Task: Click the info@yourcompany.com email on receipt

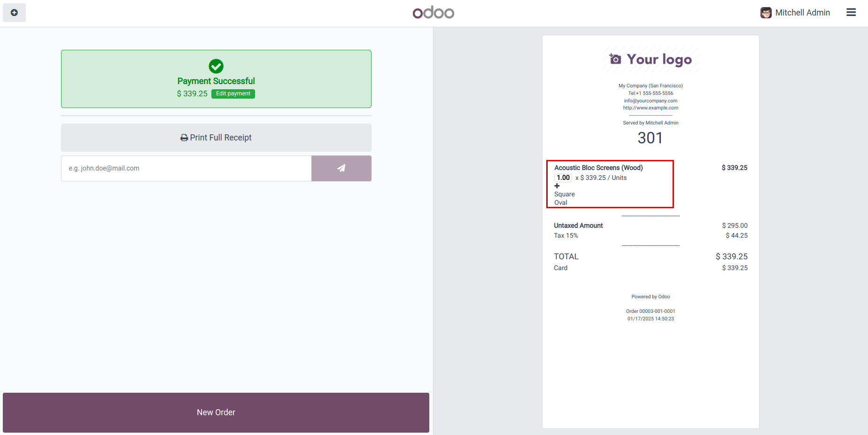Action: (651, 101)
